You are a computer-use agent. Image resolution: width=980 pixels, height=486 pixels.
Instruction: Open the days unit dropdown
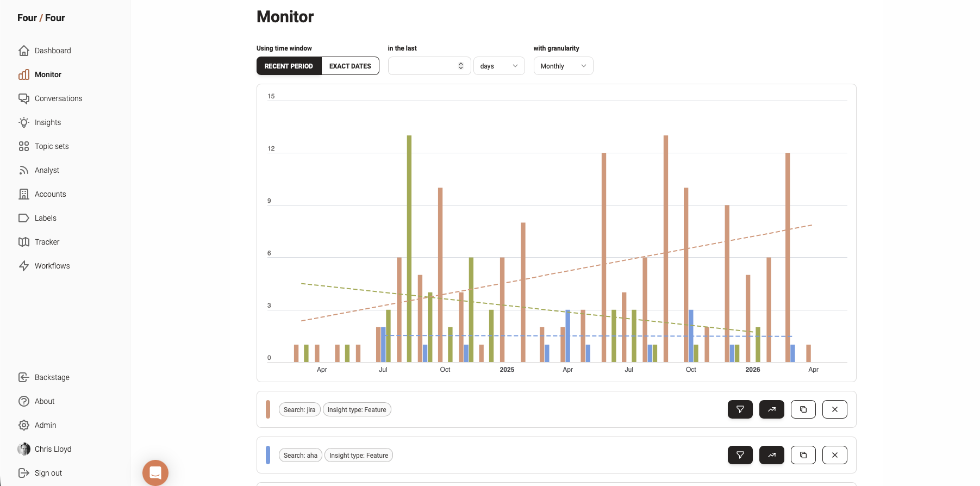(498, 66)
